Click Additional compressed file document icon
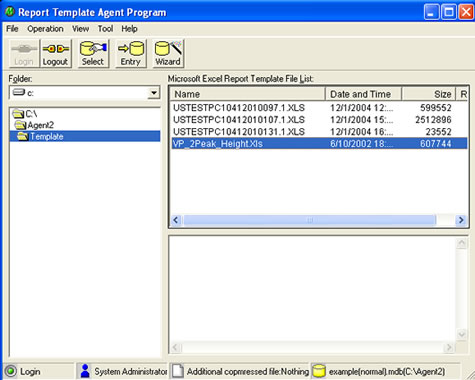The width and height of the screenshot is (475, 380). (178, 371)
